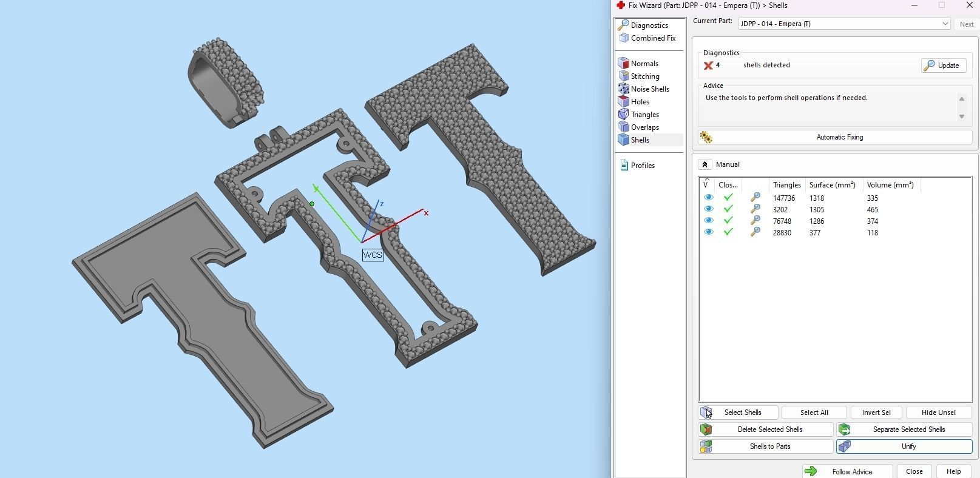Viewport: 980px width, 478px height.
Task: Click the Holes icon in sidebar
Action: click(x=623, y=101)
